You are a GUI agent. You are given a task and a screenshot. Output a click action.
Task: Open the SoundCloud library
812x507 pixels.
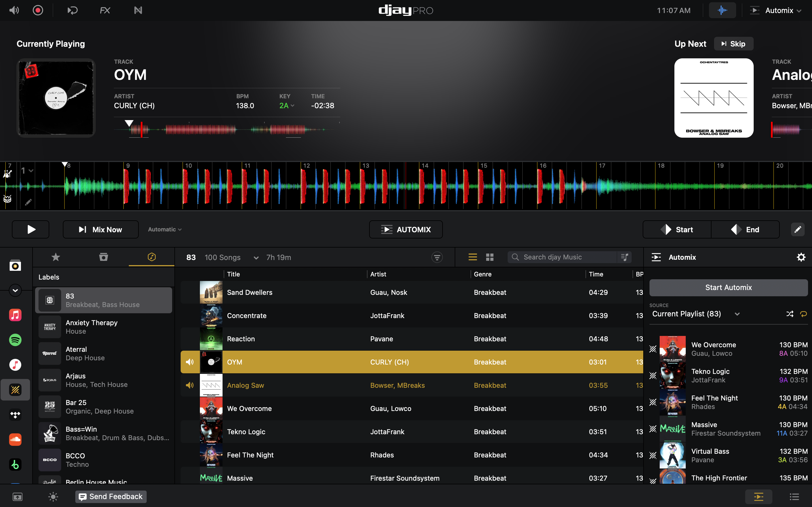[x=15, y=440]
